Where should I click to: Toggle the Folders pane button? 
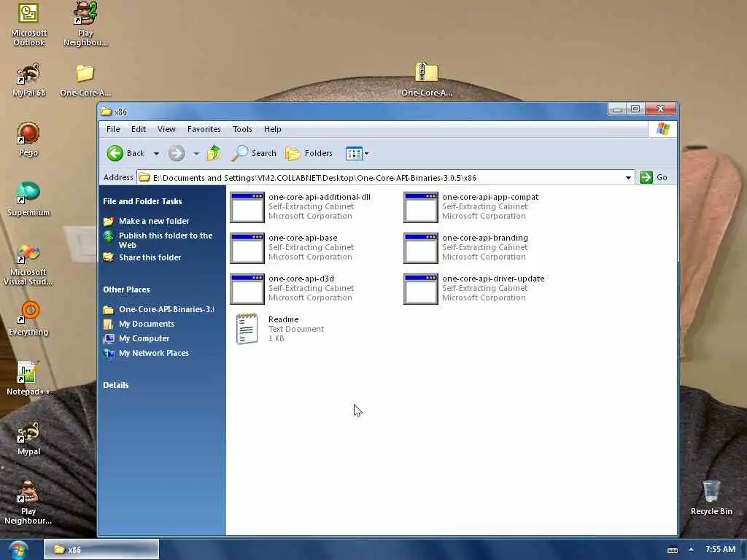pyautogui.click(x=309, y=153)
